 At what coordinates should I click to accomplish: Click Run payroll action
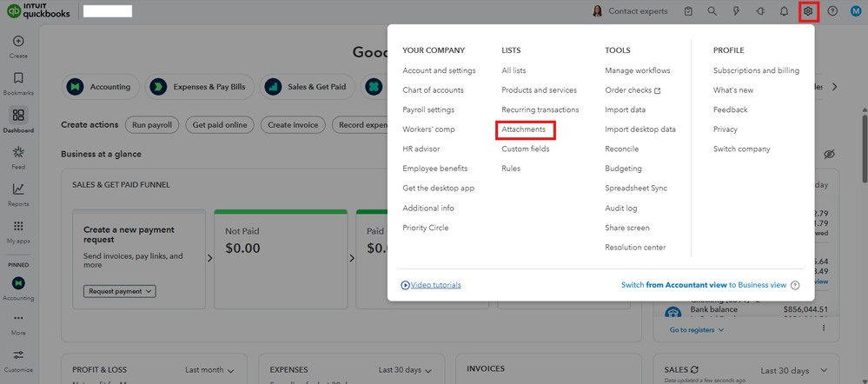[x=152, y=125]
